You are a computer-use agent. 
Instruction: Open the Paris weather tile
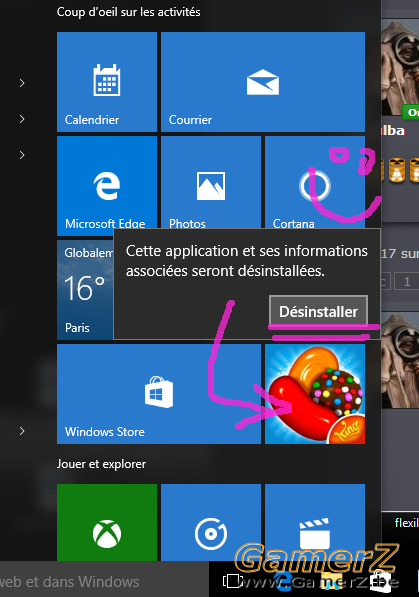click(85, 289)
